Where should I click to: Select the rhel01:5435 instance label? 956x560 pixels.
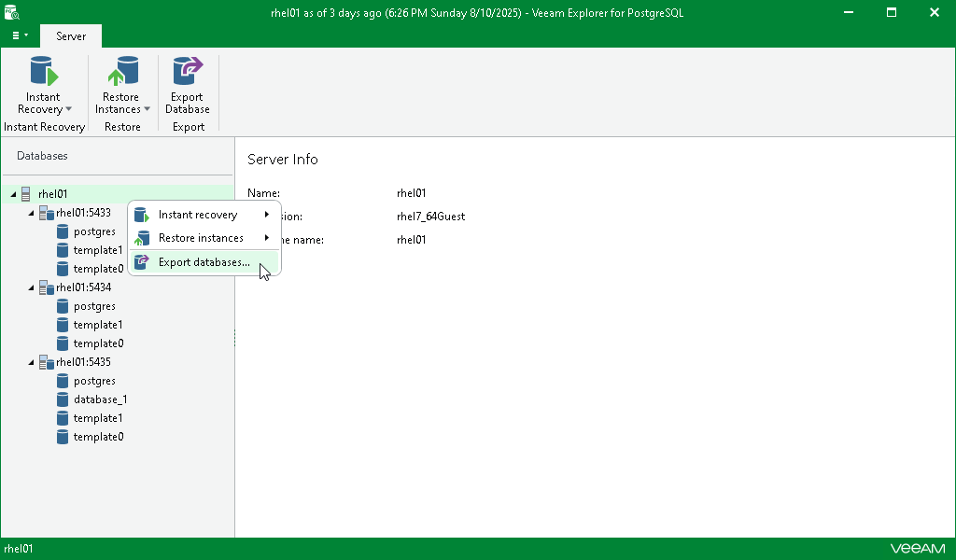coord(83,362)
